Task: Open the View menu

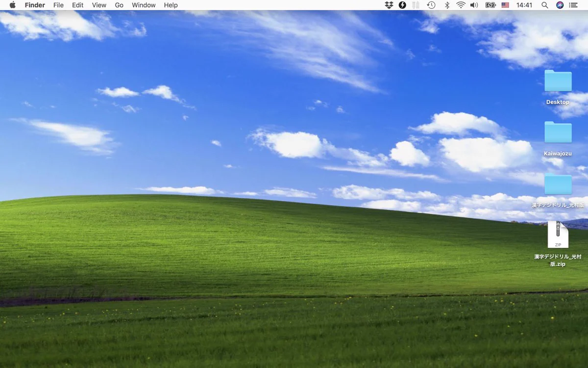Action: 99,5
